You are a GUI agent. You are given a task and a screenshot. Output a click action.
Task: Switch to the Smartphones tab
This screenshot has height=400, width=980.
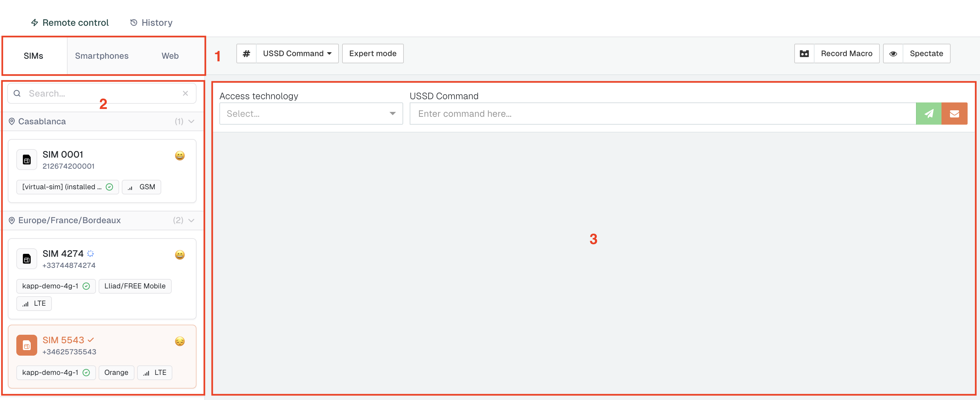(x=102, y=56)
